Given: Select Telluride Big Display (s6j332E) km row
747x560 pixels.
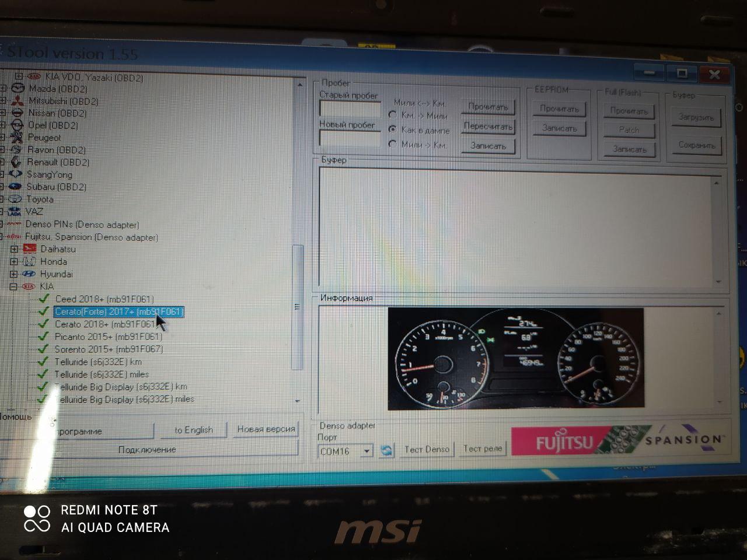Looking at the screenshot, I should click(x=121, y=387).
